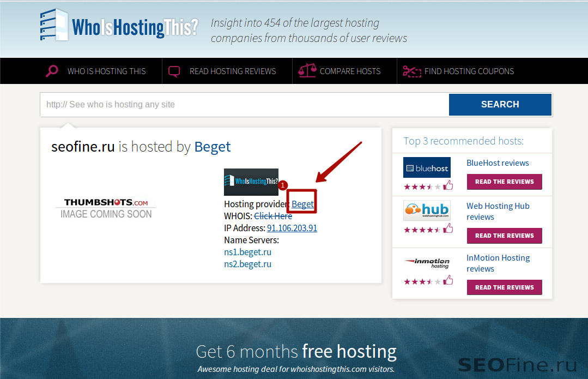Open InMotion Hosting reviews link

(498, 263)
